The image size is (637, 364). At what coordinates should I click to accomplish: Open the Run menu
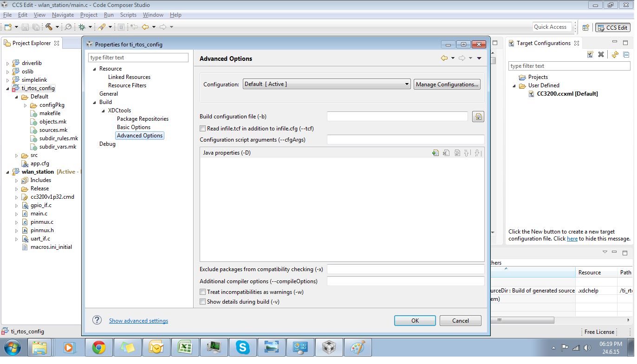(x=109, y=15)
